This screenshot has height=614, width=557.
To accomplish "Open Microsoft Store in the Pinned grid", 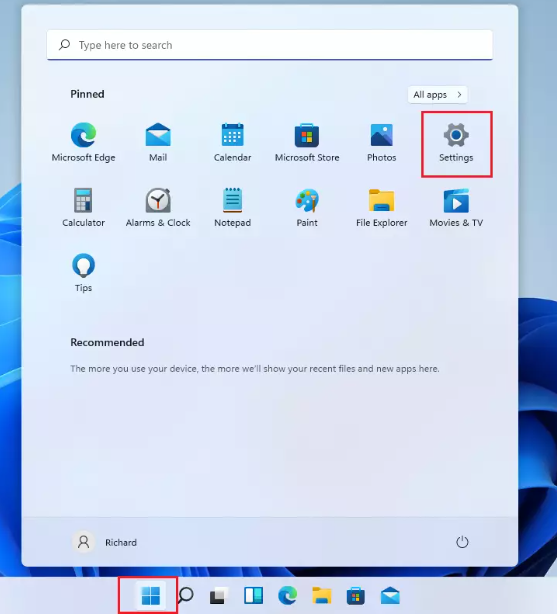I will click(307, 143).
